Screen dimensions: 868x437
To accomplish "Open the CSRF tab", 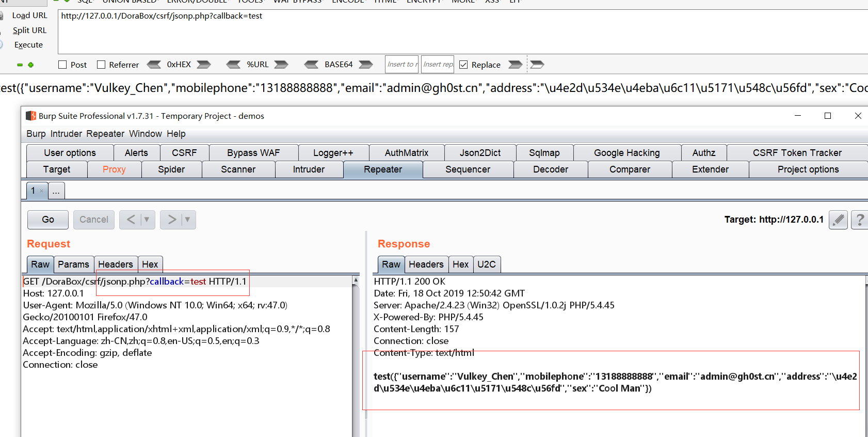I will click(x=184, y=153).
